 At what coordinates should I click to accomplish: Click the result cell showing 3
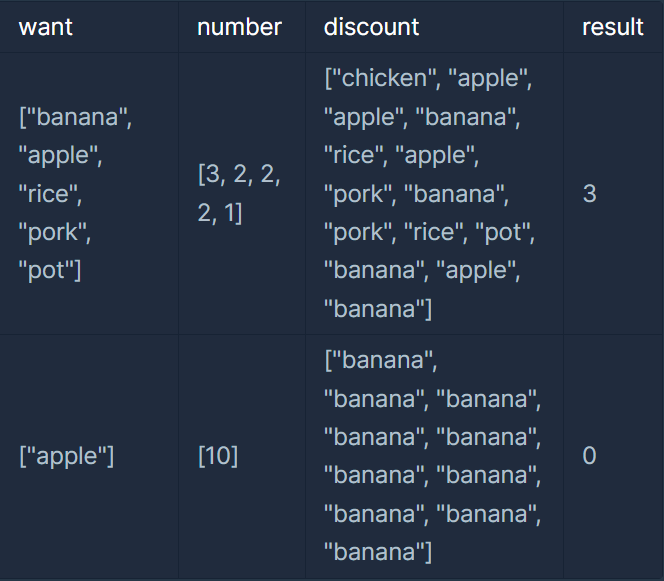point(613,194)
